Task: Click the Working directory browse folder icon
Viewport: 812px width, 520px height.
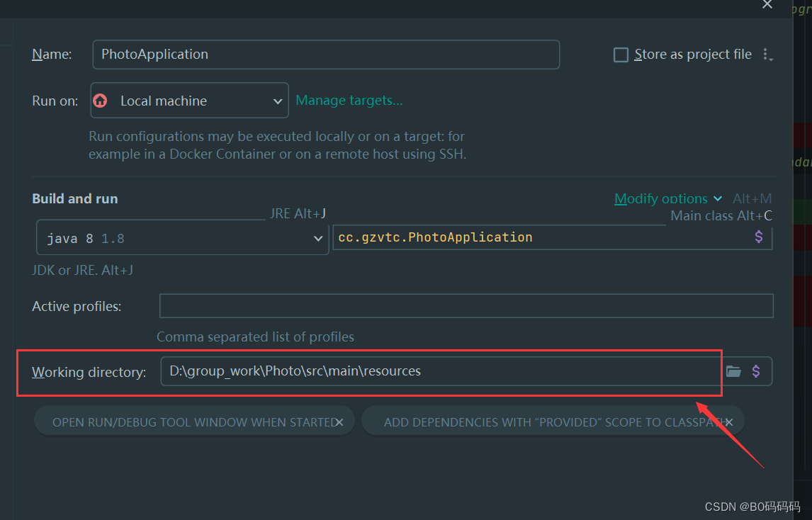Action: coord(733,371)
